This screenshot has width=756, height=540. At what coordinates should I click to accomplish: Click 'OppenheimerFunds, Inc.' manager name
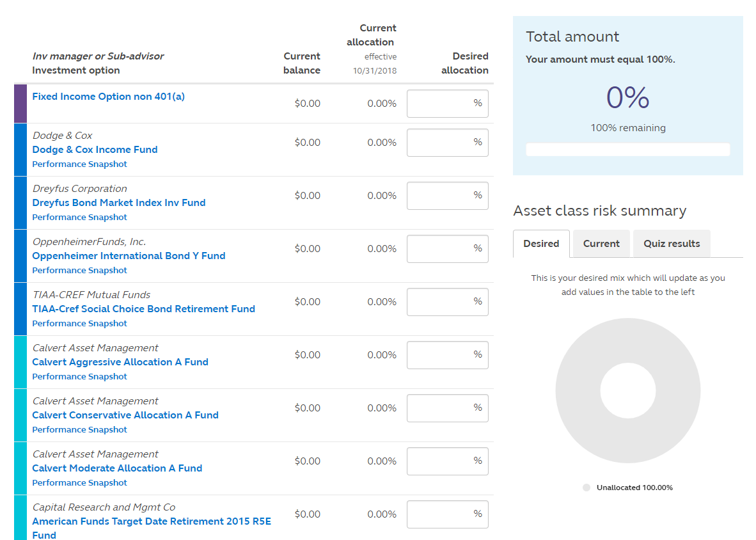(89, 242)
